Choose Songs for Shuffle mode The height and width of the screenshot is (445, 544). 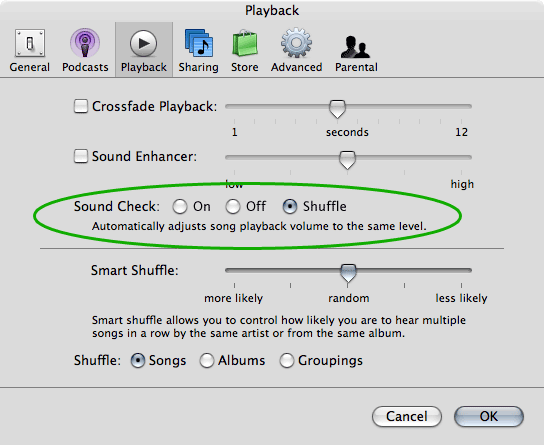[138, 361]
